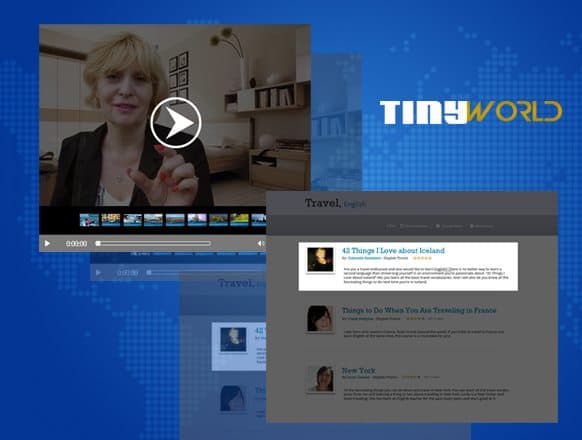Mute audio with the speaker icon
Viewport: 582px width, 440px height.
click(x=261, y=244)
